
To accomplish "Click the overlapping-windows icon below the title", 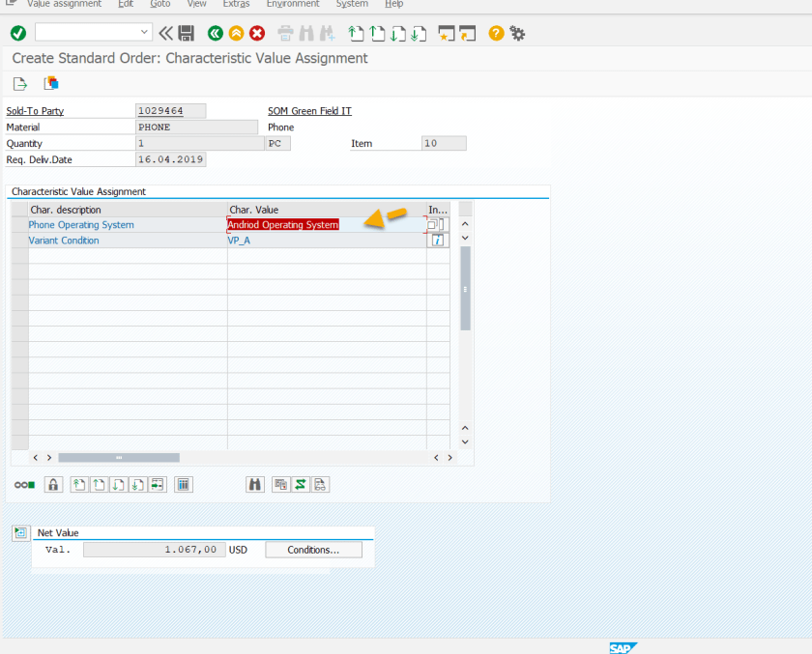I will click(50, 83).
